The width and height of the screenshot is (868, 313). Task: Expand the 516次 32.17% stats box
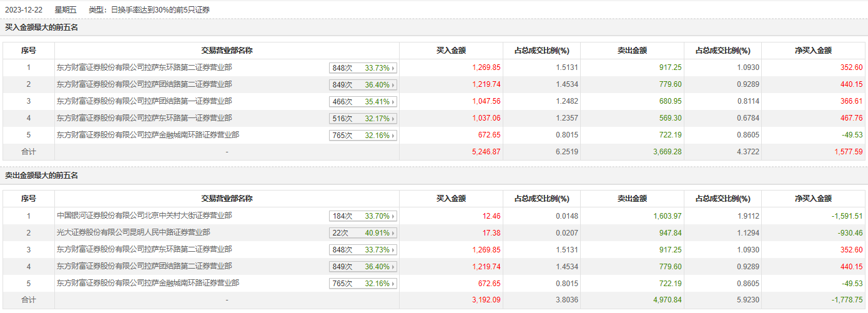(x=363, y=119)
